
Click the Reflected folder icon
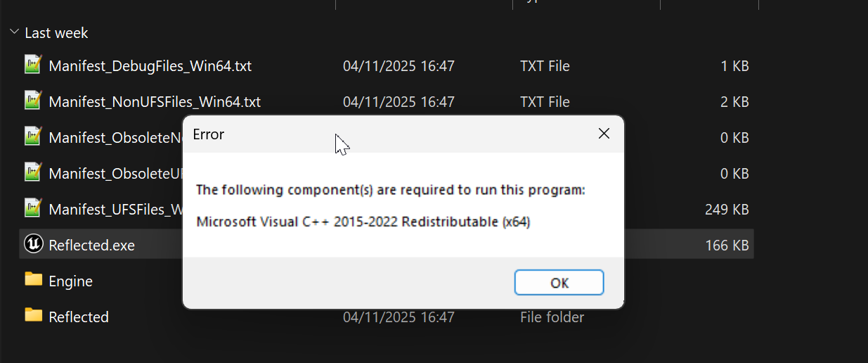[33, 316]
